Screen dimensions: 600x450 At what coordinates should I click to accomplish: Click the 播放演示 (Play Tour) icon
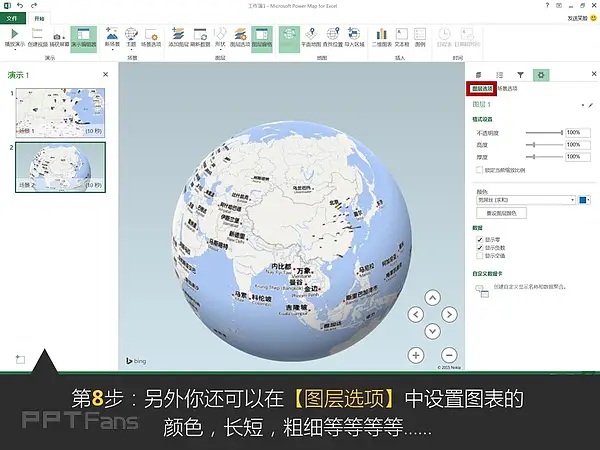coord(12,36)
